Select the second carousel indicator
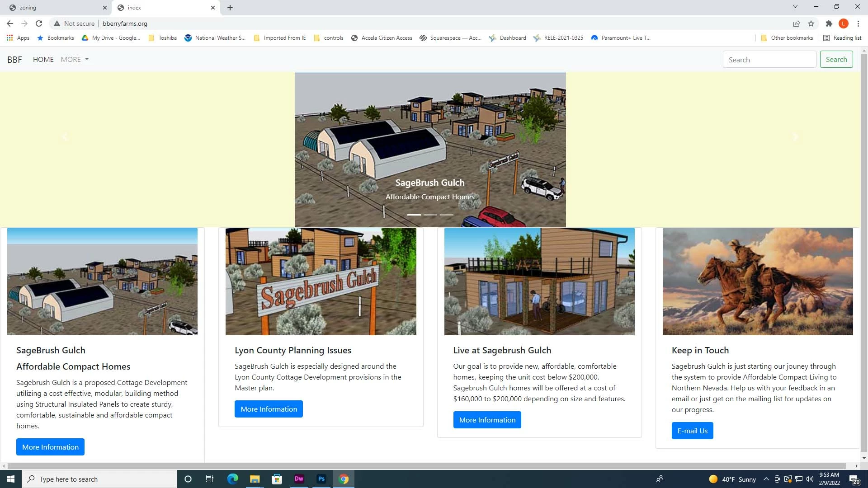The width and height of the screenshot is (868, 488). pyautogui.click(x=430, y=215)
